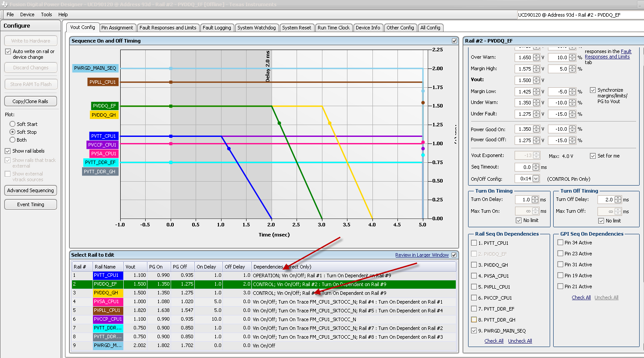Select rail row 5 PVPLL_CPU1 in table
The image size is (644, 358).
pyautogui.click(x=264, y=310)
